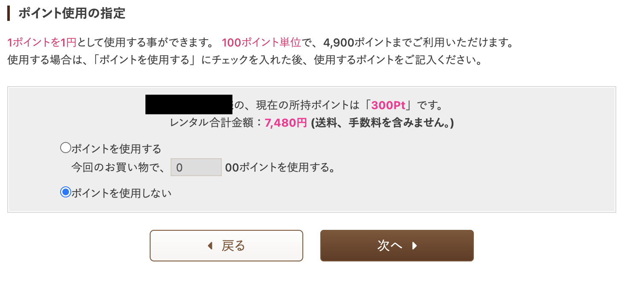Click the '(送料、手数料を含みません。)' note
644x290 pixels.
382,123
